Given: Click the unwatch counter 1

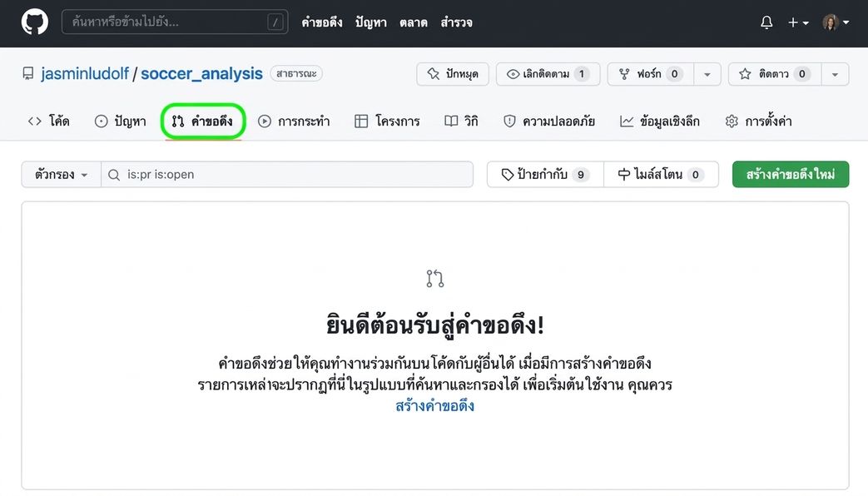Looking at the screenshot, I should click(x=581, y=74).
